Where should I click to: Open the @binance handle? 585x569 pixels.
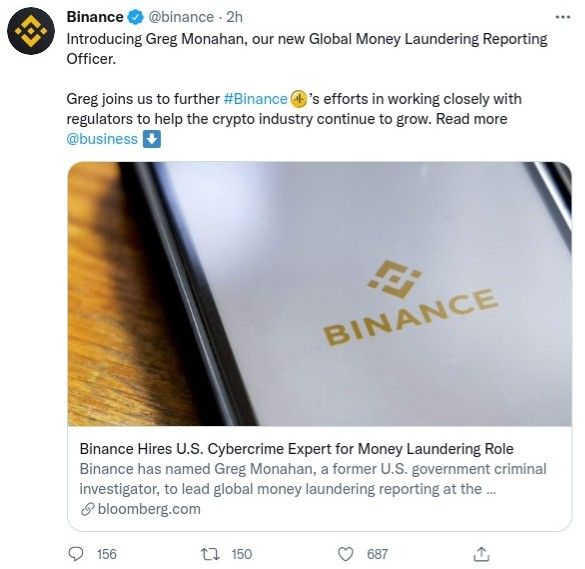click(x=181, y=17)
